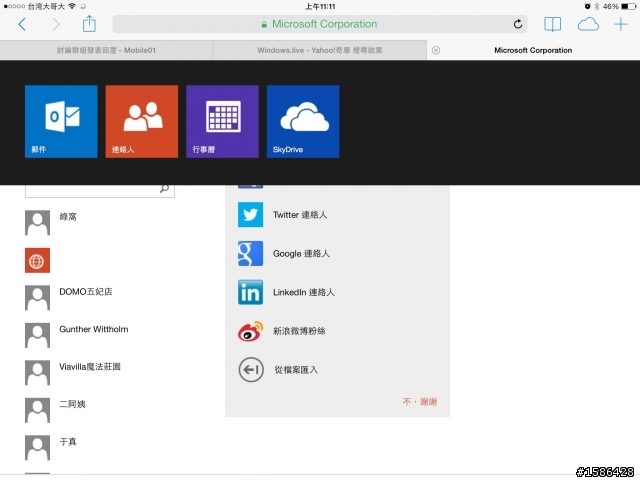Close the Microsoft Corporation tab
Screen dimensions: 640x480
coord(436,50)
